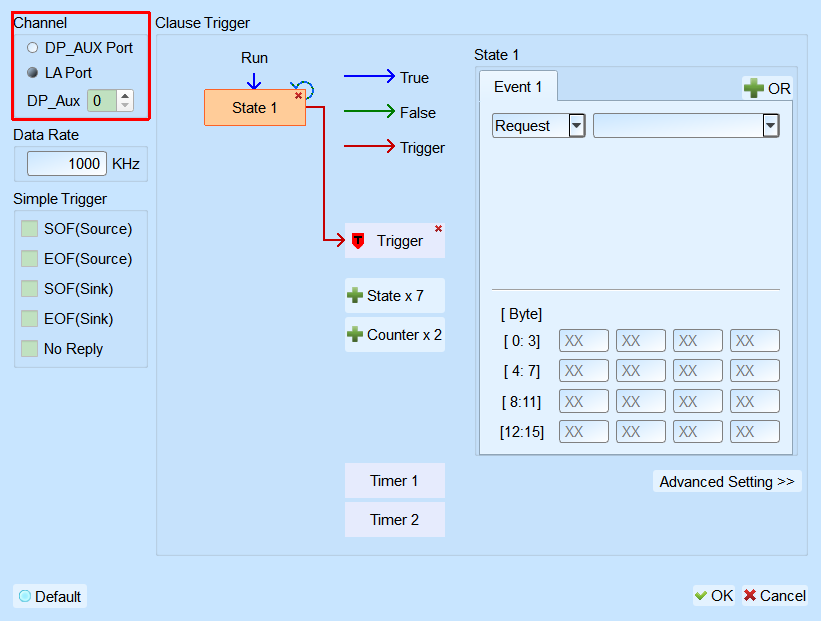Viewport: 821px width, 621px height.
Task: Click the Data Rate KHz input field
Action: tap(66, 164)
